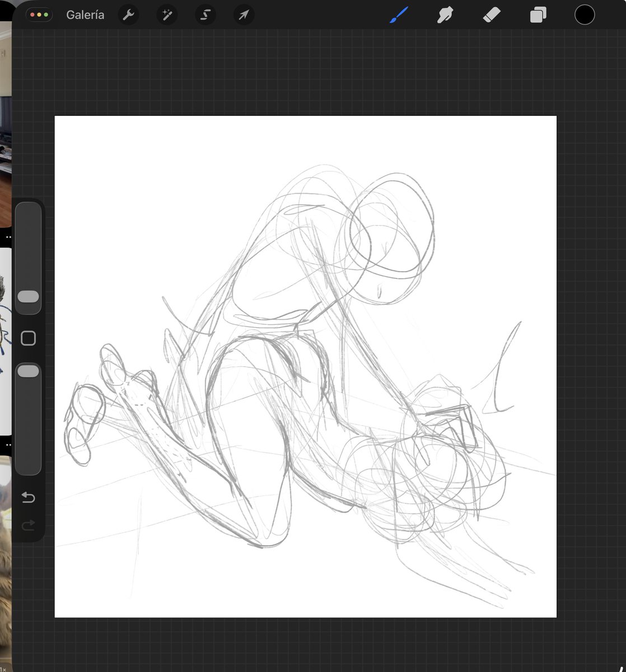The image size is (626, 672).
Task: Tap the Undo arrow
Action: (28, 498)
